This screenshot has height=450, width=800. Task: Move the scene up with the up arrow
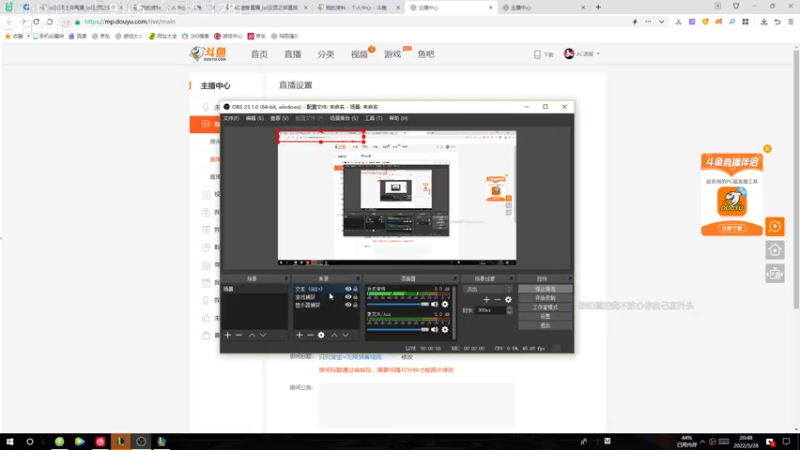tap(252, 335)
